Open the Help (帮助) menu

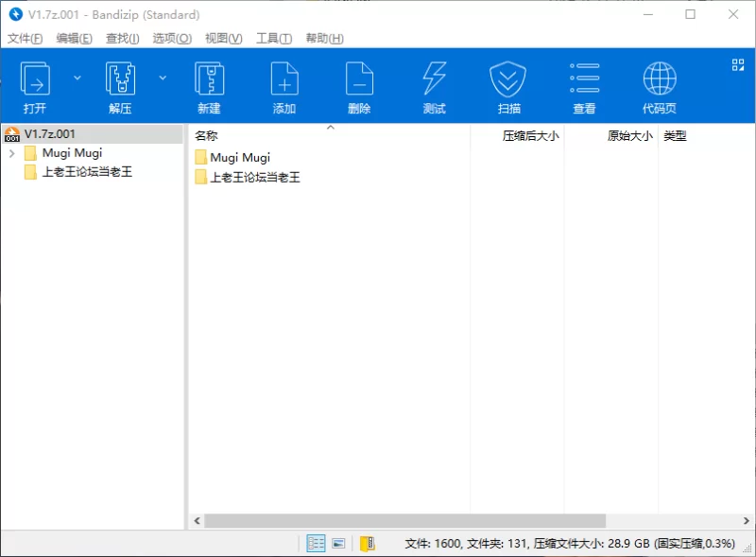(324, 38)
